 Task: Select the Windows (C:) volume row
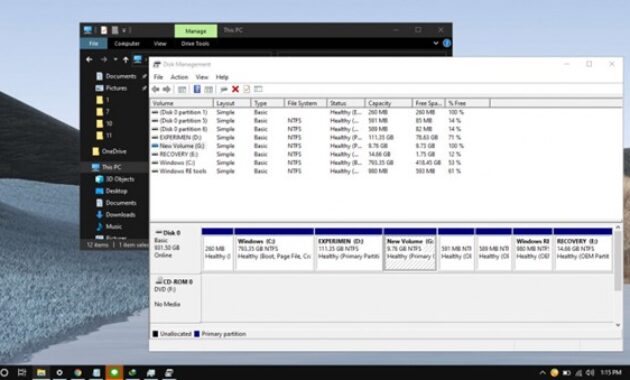pos(309,163)
